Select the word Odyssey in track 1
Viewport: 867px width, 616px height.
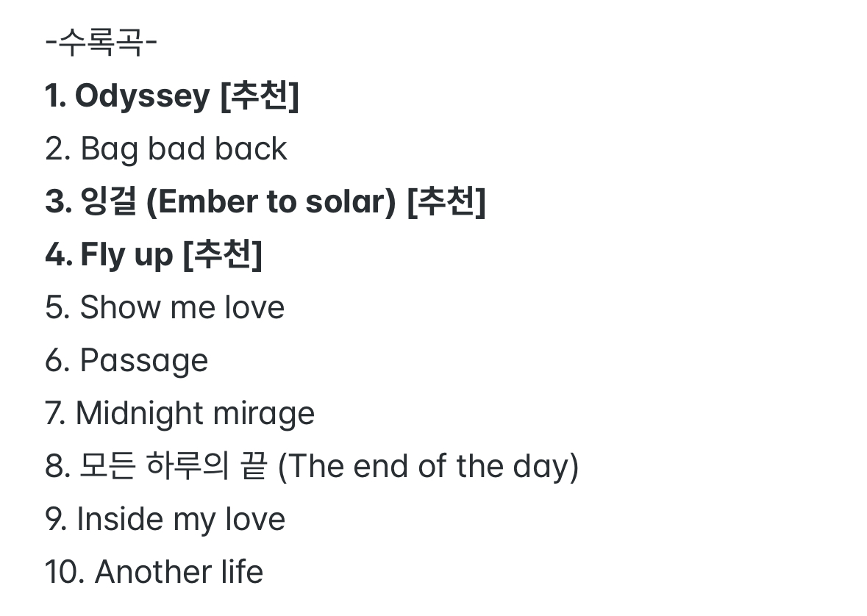pos(142,96)
